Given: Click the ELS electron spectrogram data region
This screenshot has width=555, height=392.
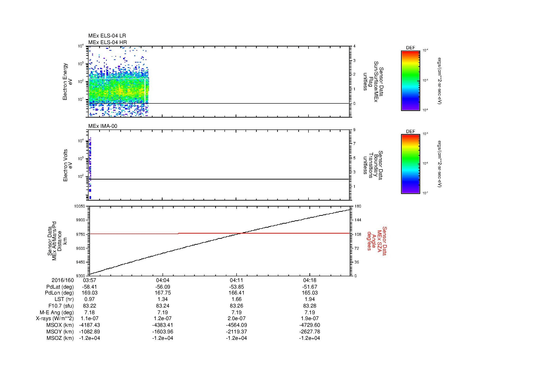Looking at the screenshot, I should tap(118, 82).
